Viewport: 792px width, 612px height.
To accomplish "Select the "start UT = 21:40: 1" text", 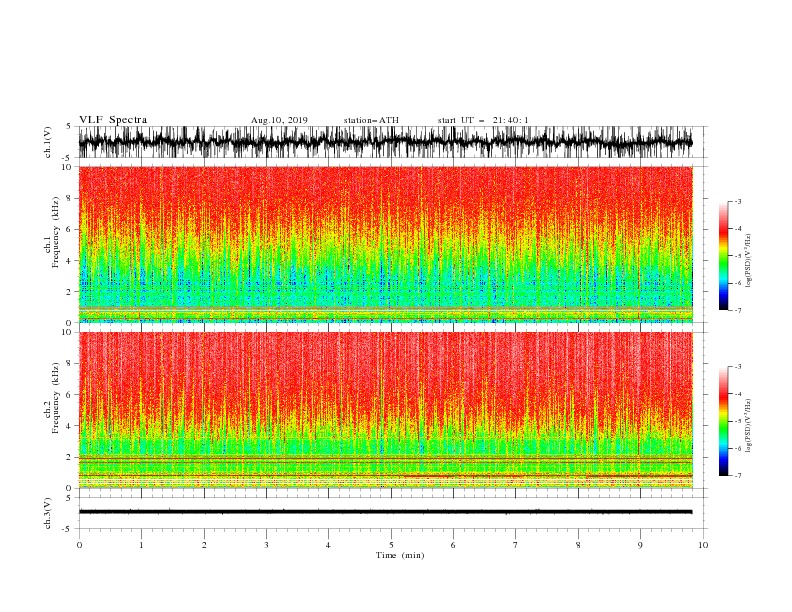I will click(x=482, y=120).
